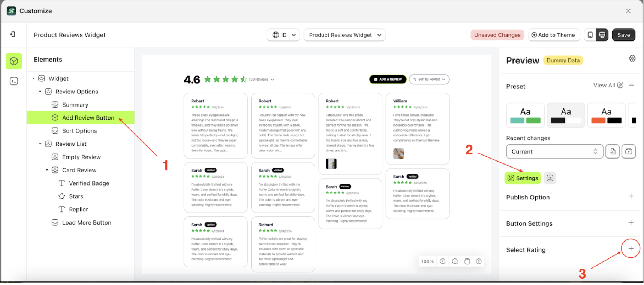Click the edit presets pencil icon
This screenshot has height=285, width=644.
point(620,85)
